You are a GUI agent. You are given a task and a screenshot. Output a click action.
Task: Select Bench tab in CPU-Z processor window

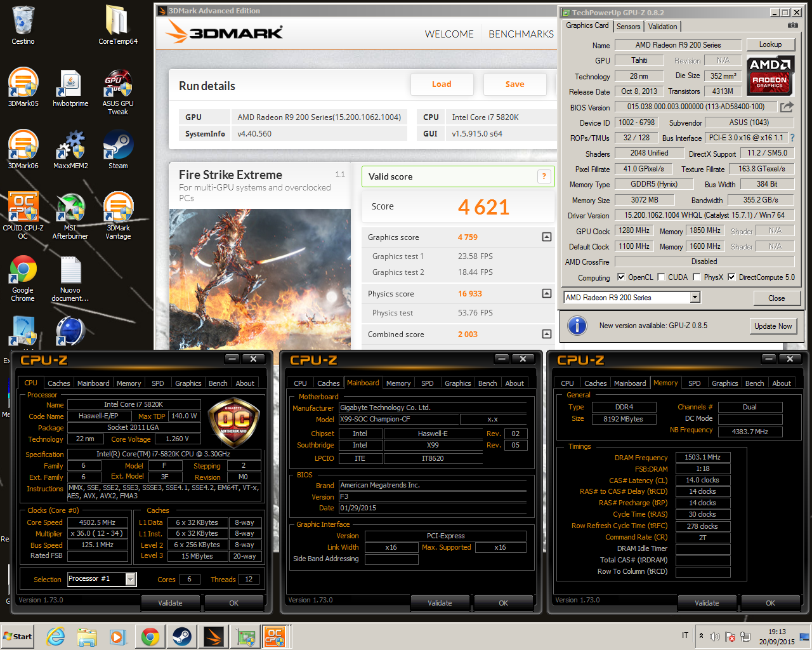tap(218, 383)
